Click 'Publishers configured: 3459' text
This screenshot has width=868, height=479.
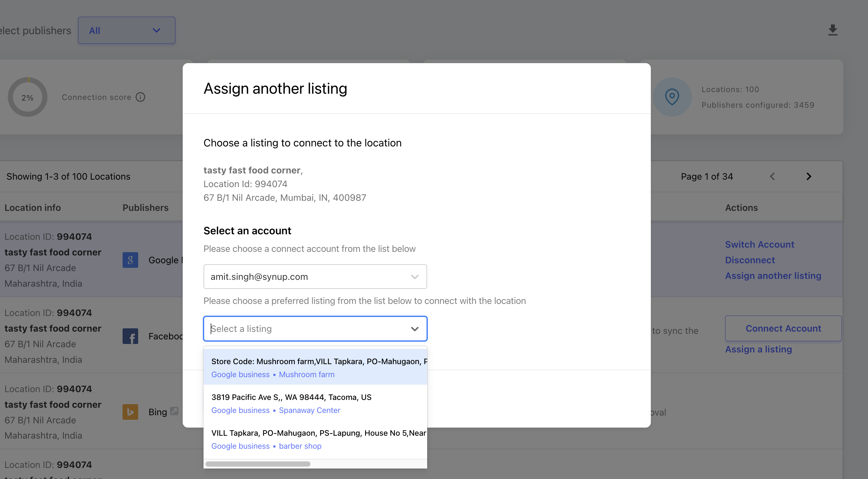(x=758, y=105)
